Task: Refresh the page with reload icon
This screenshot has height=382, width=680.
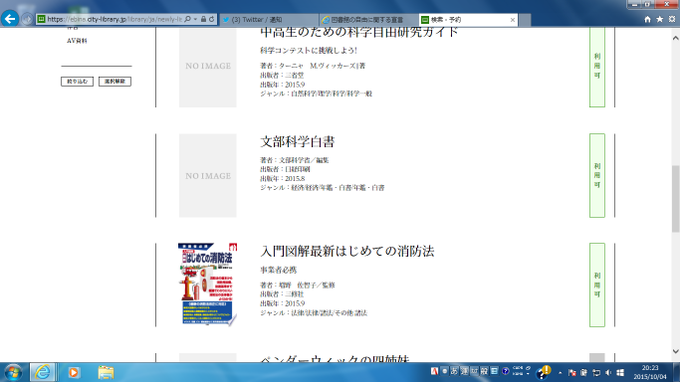Action: pos(212,19)
